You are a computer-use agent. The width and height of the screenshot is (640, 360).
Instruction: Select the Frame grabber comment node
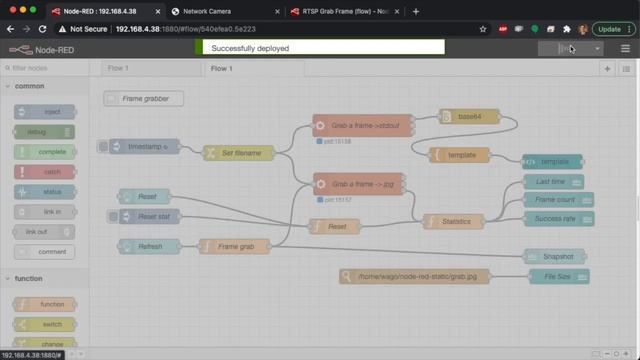[x=143, y=99]
